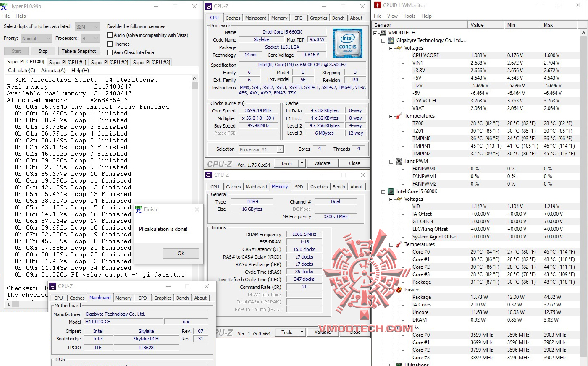Click the Value column header in HWMonitor

[486, 25]
